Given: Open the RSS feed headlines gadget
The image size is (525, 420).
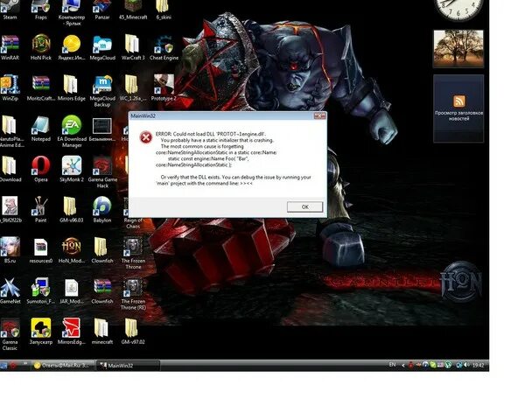Looking at the screenshot, I should 458,108.
